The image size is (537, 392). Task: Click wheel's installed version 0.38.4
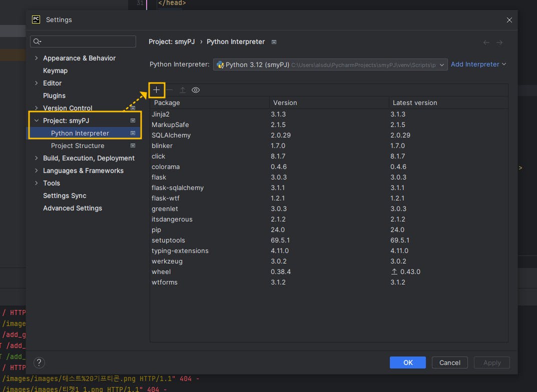[x=280, y=271]
